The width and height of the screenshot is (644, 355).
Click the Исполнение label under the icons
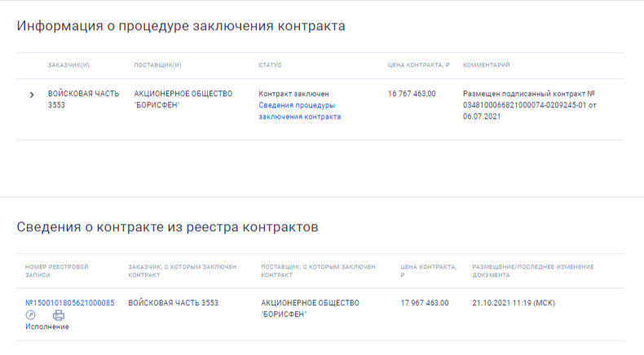[x=47, y=327]
